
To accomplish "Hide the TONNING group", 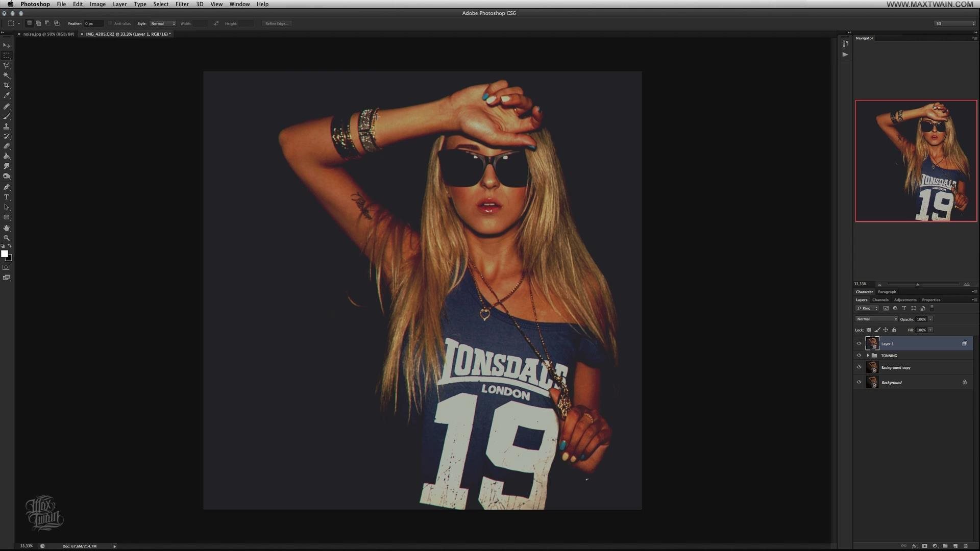I will (859, 356).
